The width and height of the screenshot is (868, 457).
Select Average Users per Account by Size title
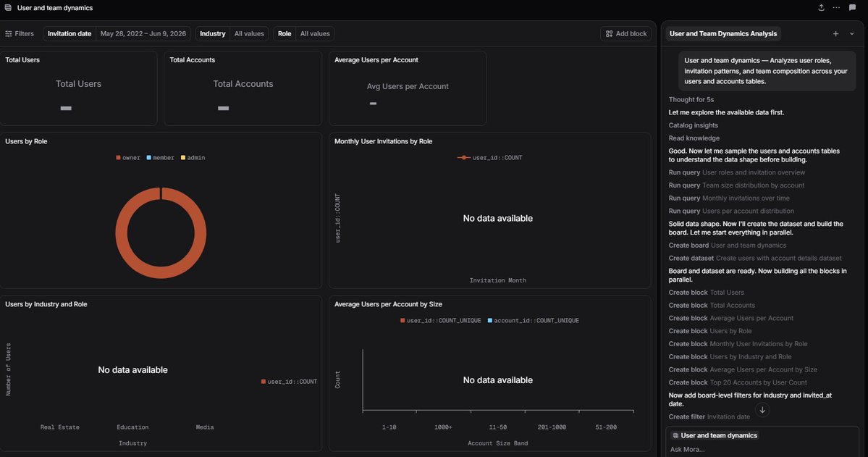[x=388, y=304]
